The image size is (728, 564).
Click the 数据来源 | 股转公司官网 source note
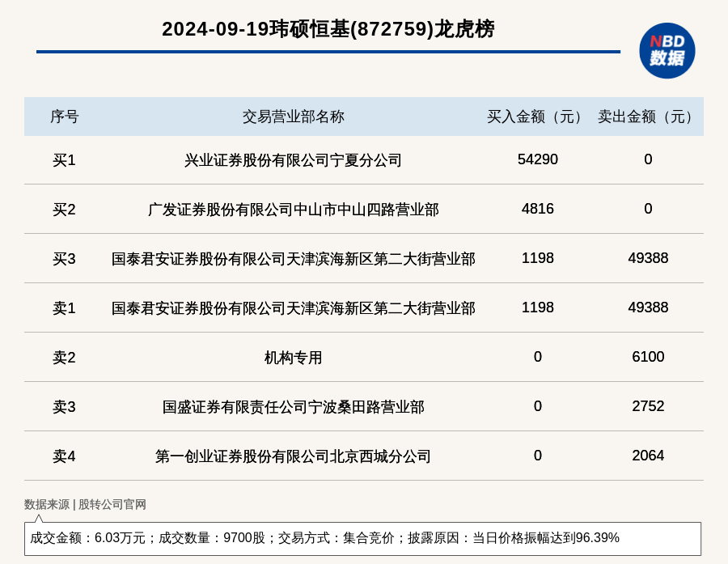85,504
